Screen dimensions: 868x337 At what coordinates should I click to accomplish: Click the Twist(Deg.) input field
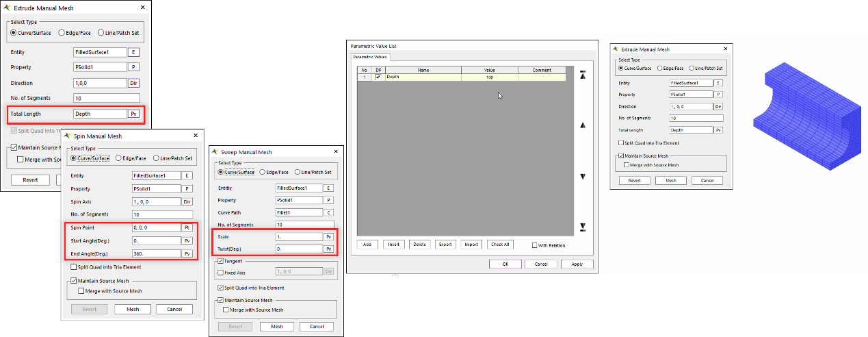[x=298, y=249]
